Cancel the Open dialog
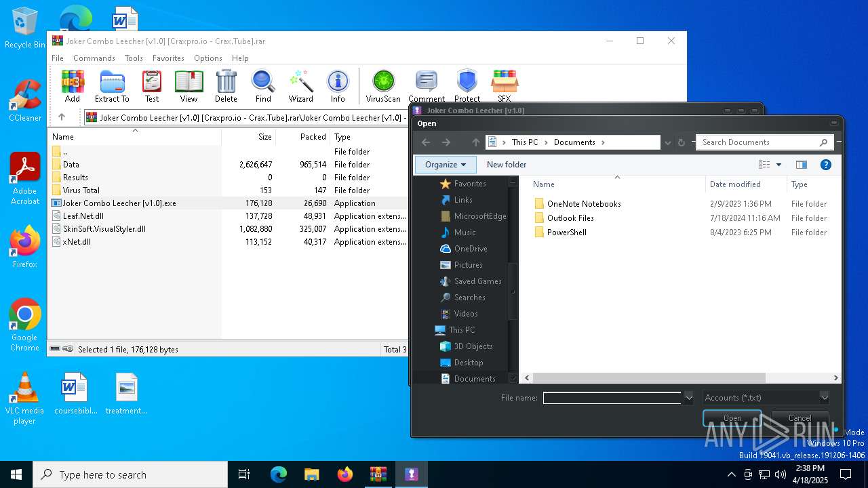The width and height of the screenshot is (868, 488). (x=800, y=418)
